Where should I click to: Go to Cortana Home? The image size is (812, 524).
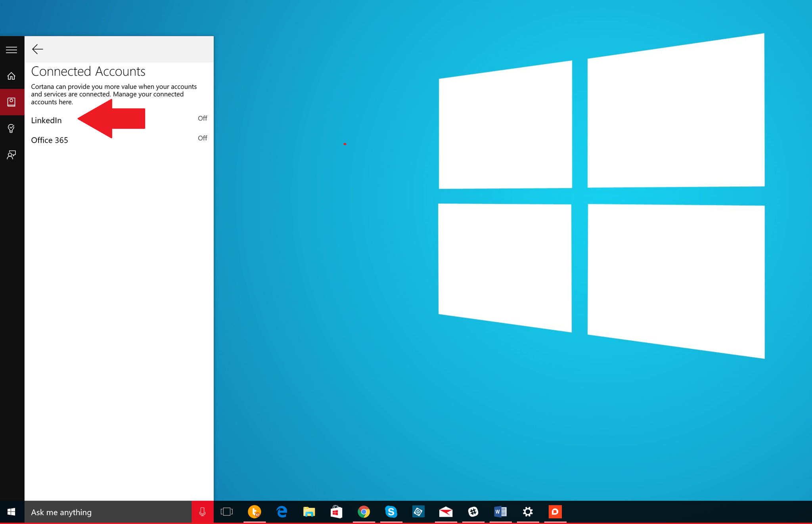click(x=11, y=76)
